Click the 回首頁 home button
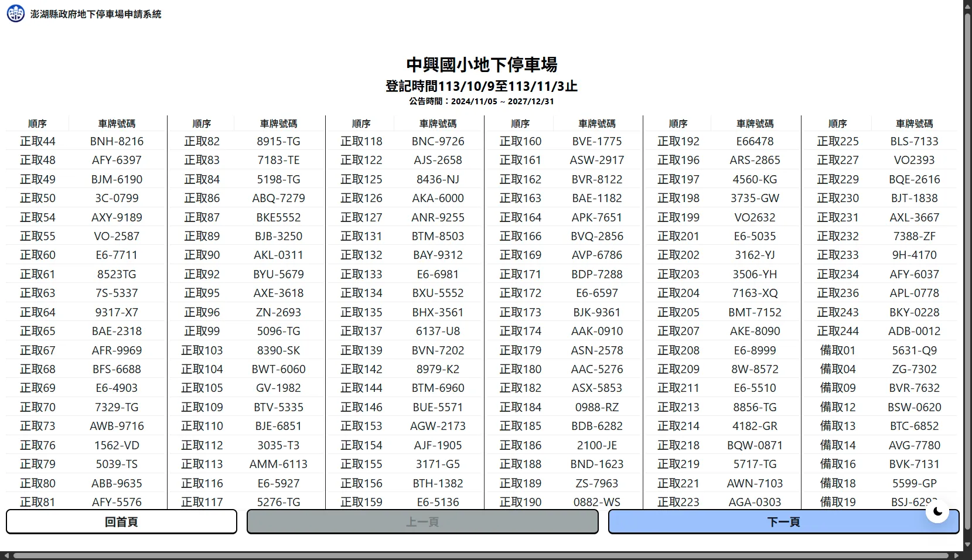The image size is (972, 560). click(x=121, y=521)
